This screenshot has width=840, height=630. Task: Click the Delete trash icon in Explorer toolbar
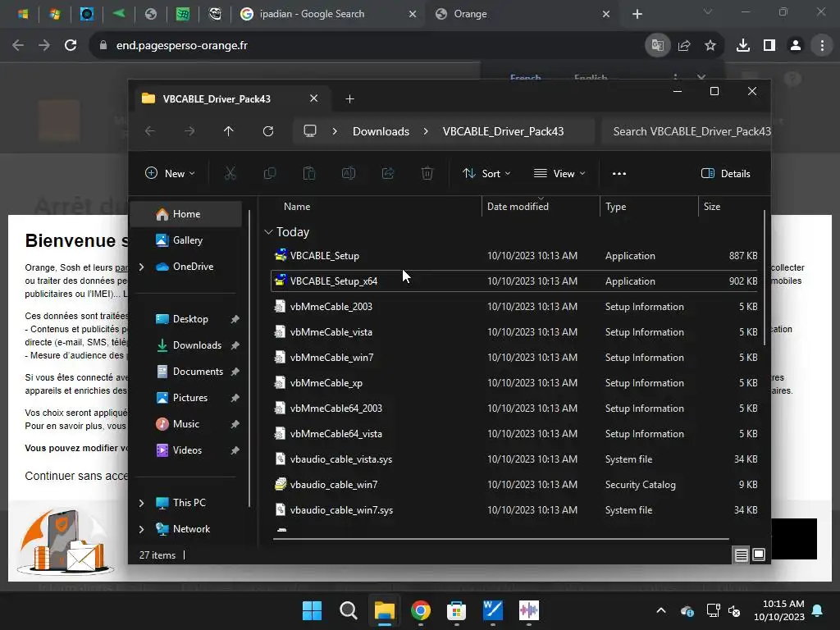pyautogui.click(x=427, y=173)
